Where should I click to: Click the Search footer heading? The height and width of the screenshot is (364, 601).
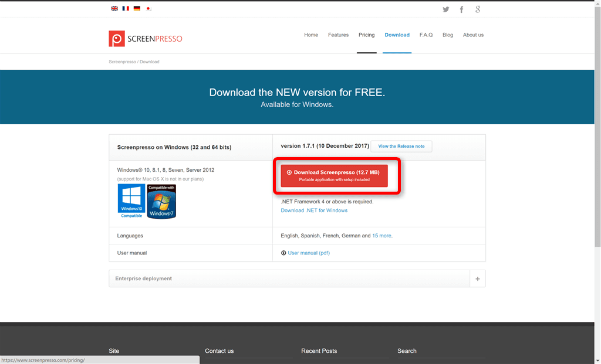407,351
